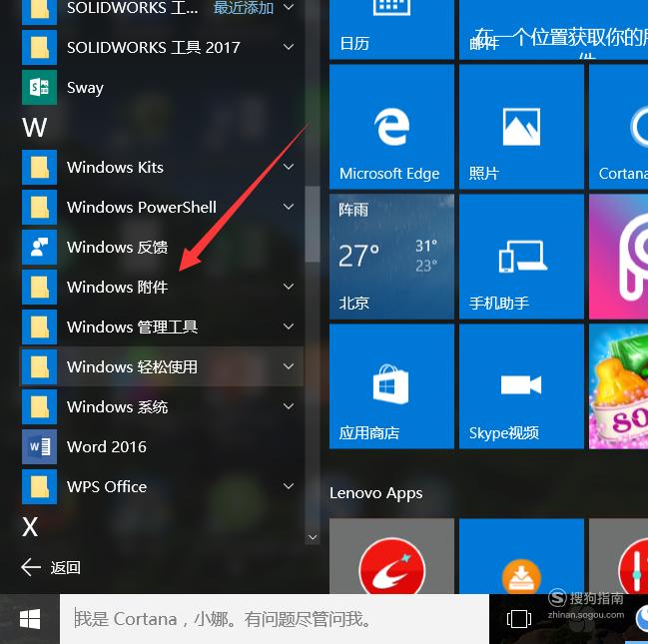
Task: Select the WPS Office text label
Action: 107,487
